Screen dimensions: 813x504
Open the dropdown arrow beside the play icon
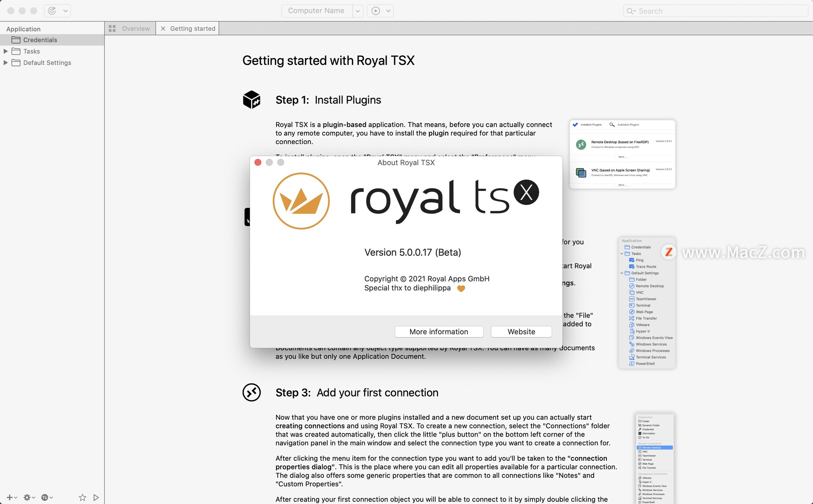(388, 11)
